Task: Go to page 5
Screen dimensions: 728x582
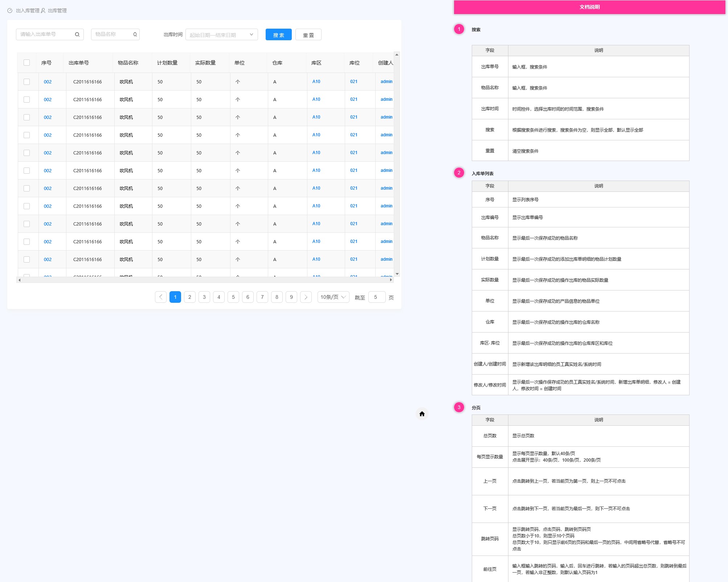Action: tap(233, 297)
